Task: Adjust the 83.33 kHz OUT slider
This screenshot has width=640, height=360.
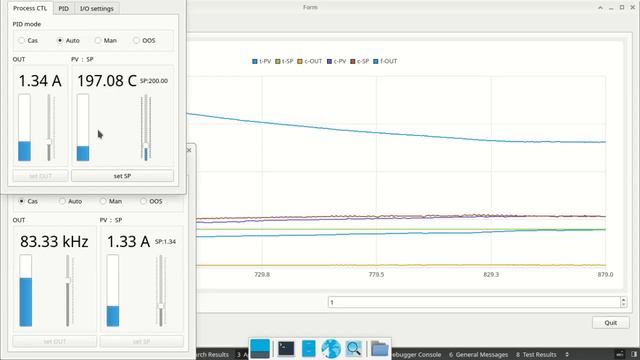Action: [x=68, y=280]
